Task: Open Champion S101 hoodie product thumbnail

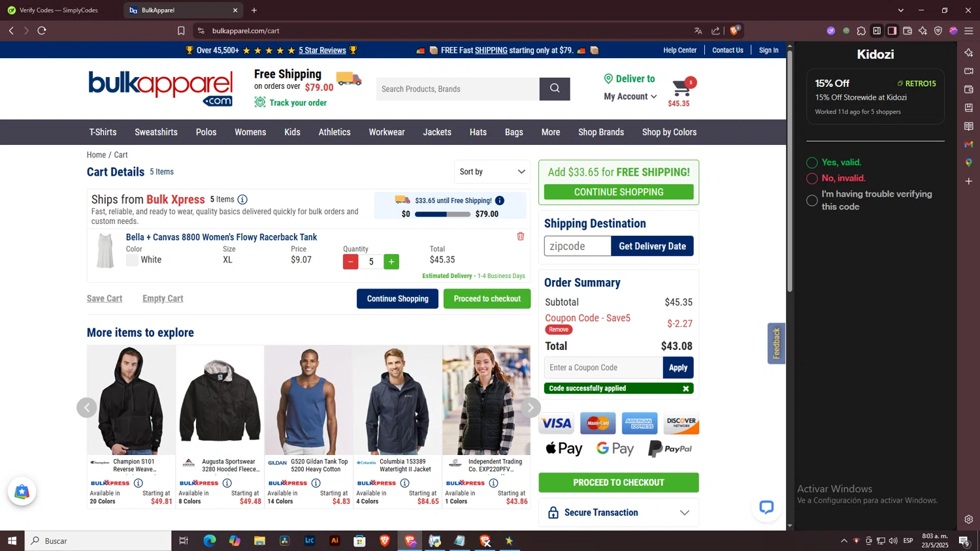Action: click(131, 400)
